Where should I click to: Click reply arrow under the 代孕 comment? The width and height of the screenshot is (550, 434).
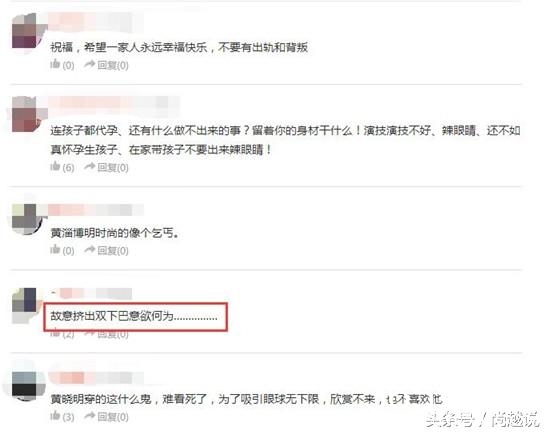[x=90, y=166]
